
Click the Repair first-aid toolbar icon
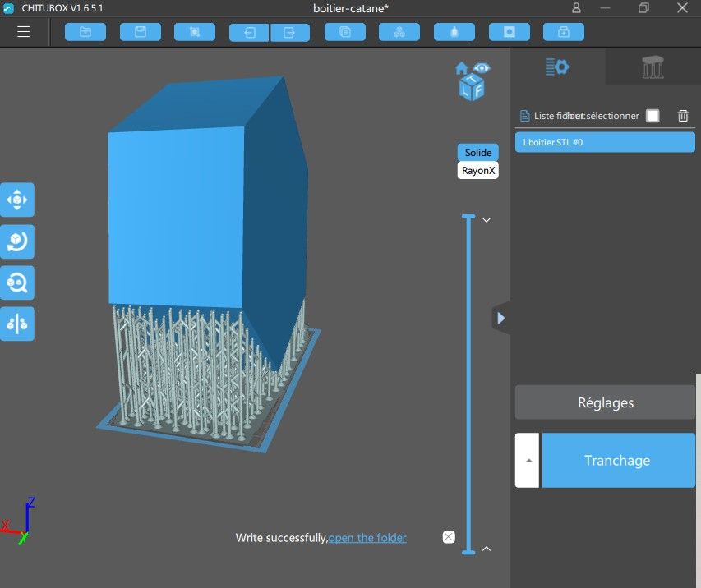[564, 32]
